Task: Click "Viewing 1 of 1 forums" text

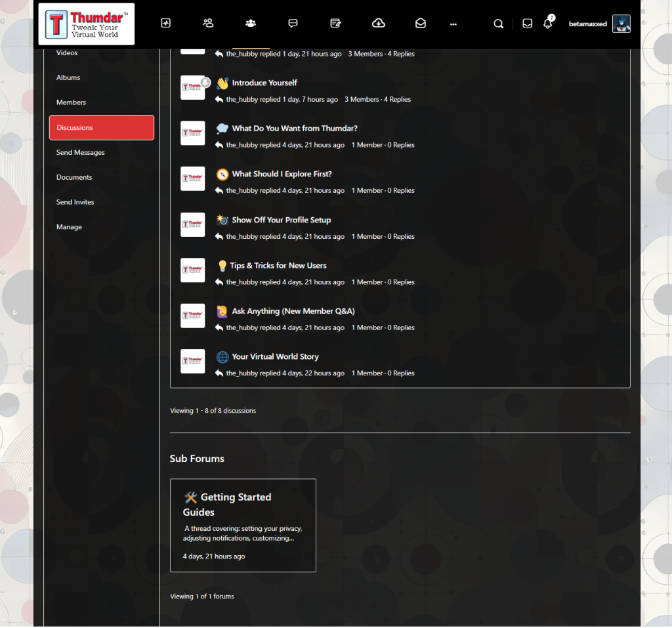Action: coord(202,597)
